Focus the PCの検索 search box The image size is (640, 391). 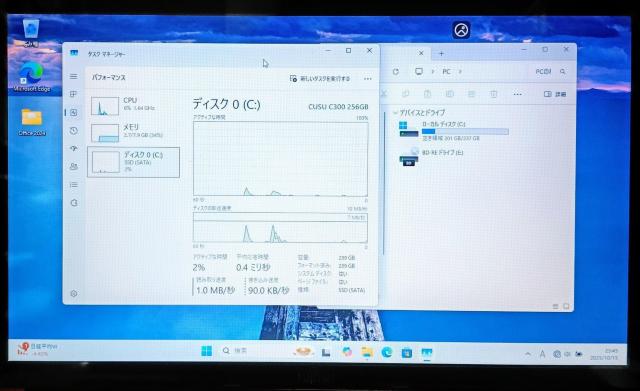(549, 71)
